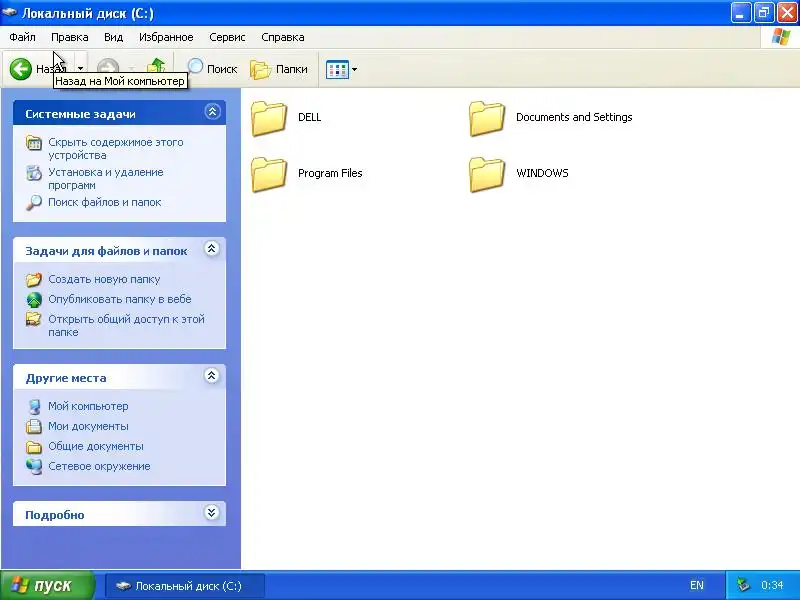Expand the Подробно panel
Image resolution: width=800 pixels, height=600 pixels.
pos(212,512)
